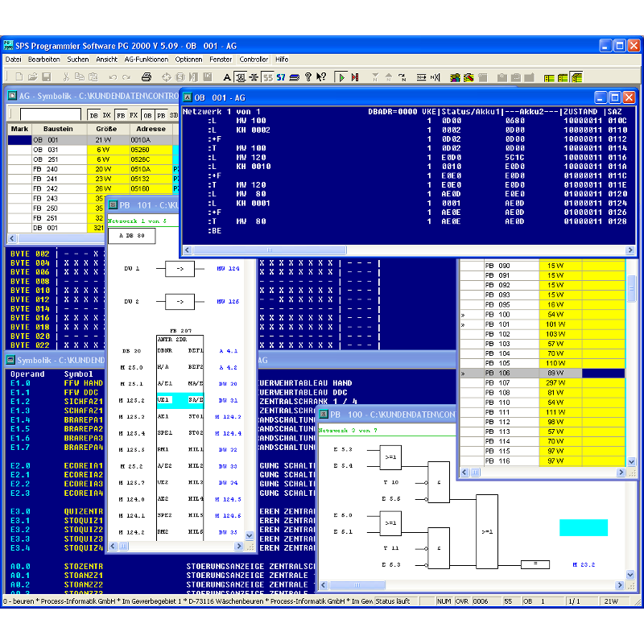
Task: Click the E1.0 FFW HAND symbol entry
Action: tap(56, 383)
